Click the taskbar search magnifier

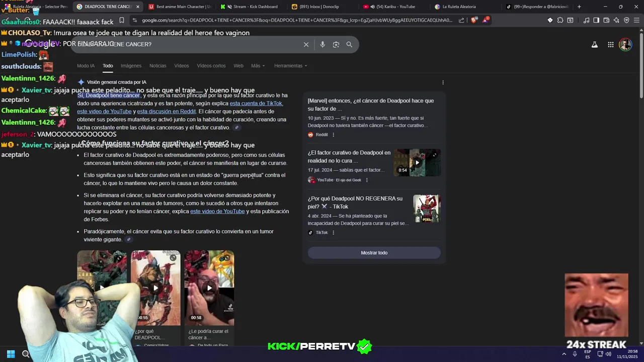pyautogui.click(x=26, y=354)
